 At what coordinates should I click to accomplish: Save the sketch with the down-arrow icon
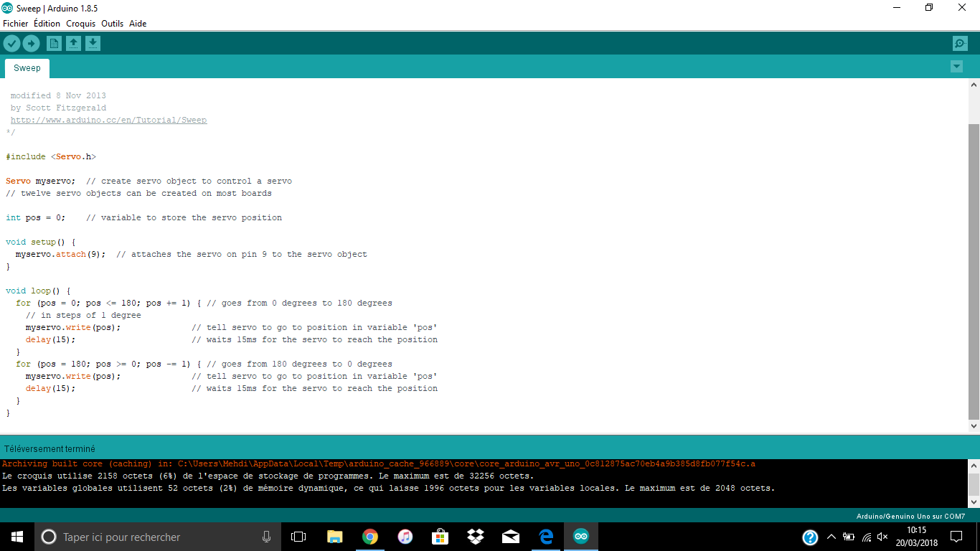[93, 44]
